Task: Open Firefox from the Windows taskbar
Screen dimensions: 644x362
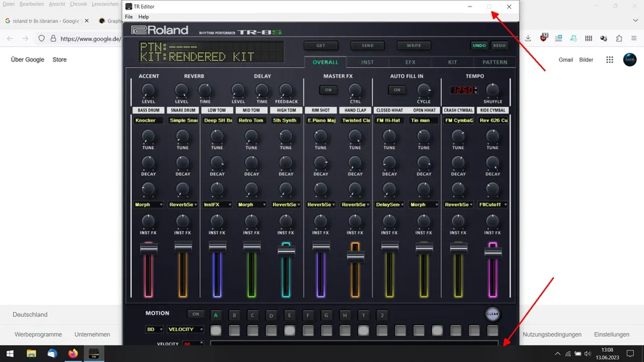Action: [x=73, y=353]
